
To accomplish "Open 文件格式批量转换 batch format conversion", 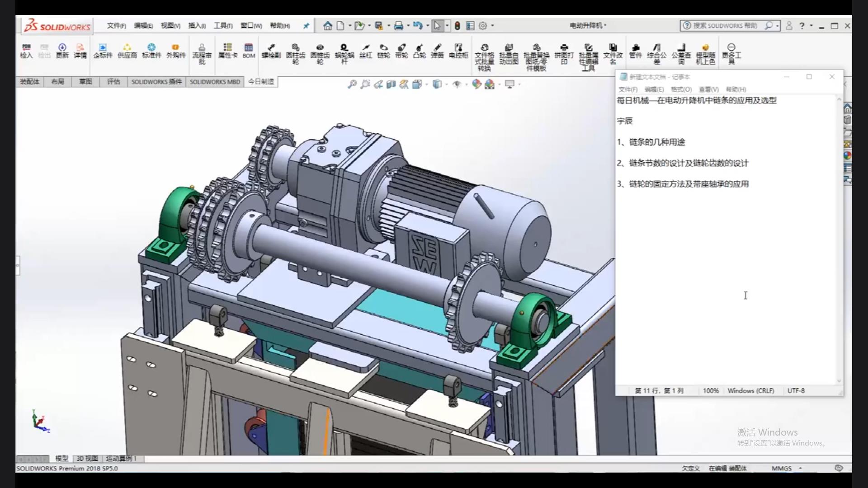I will [484, 58].
